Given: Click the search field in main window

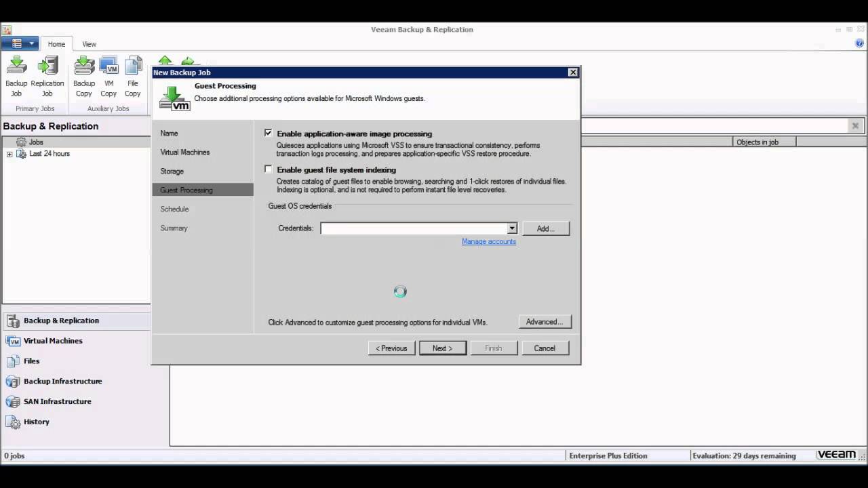Looking at the screenshot, I should coord(715,125).
